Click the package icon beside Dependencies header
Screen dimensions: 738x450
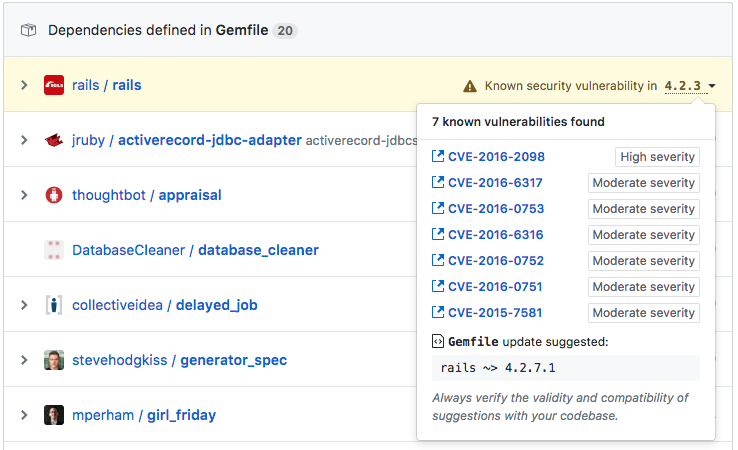[x=28, y=30]
